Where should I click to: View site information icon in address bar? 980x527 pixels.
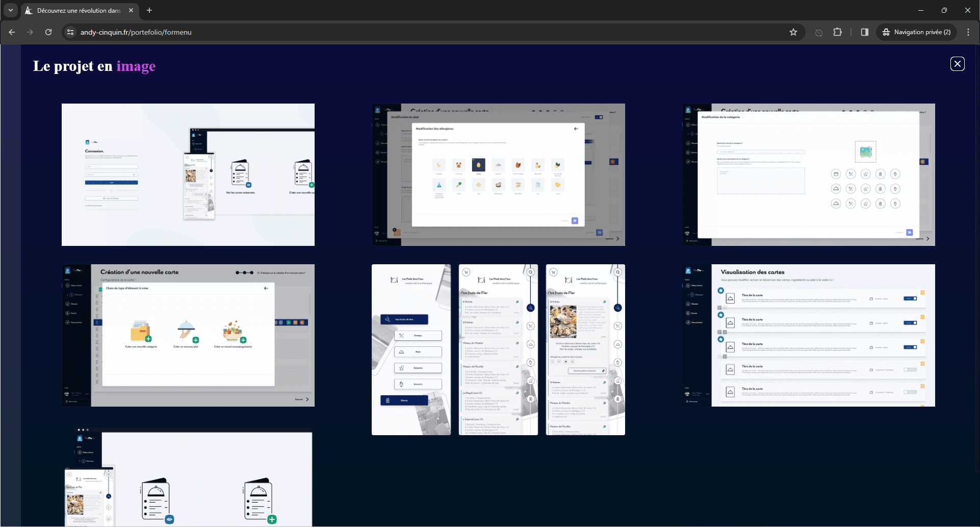pos(70,32)
